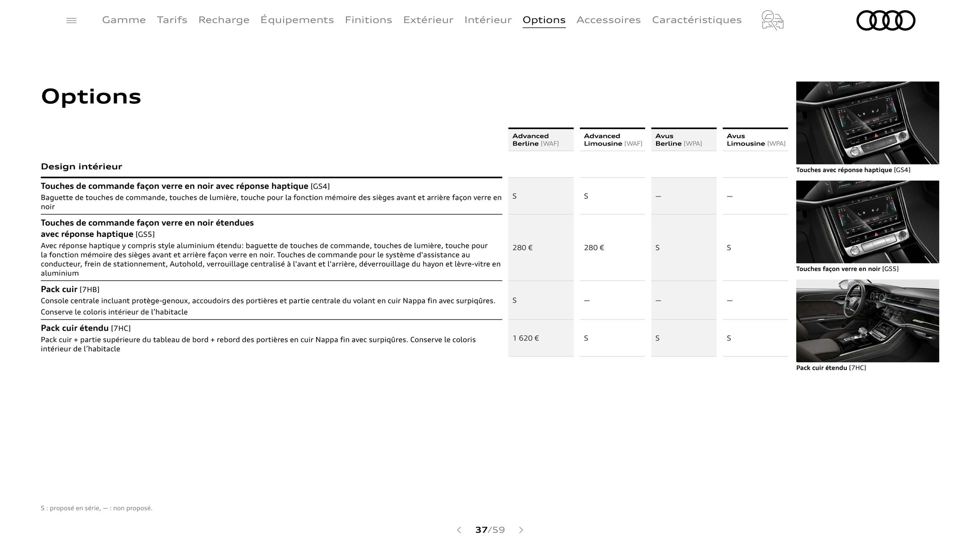Click the 'Pack cuir étendu [7HC]' row title

click(85, 328)
